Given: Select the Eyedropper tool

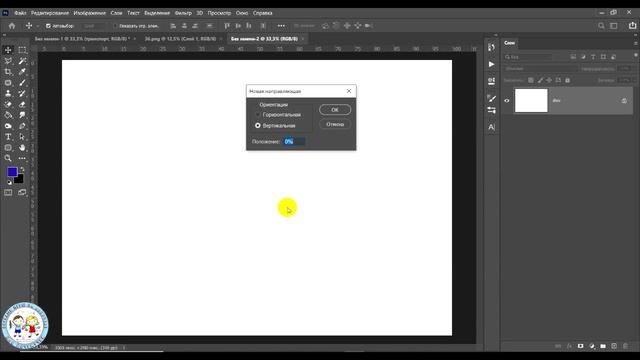Looking at the screenshot, I should pyautogui.click(x=22, y=72).
